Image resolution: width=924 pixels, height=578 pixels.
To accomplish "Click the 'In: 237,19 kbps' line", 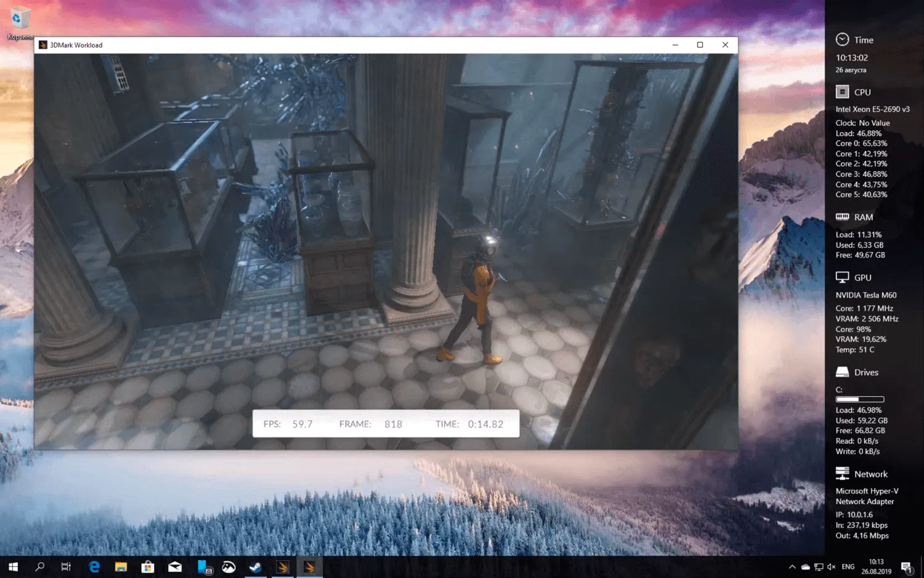I will (x=861, y=525).
